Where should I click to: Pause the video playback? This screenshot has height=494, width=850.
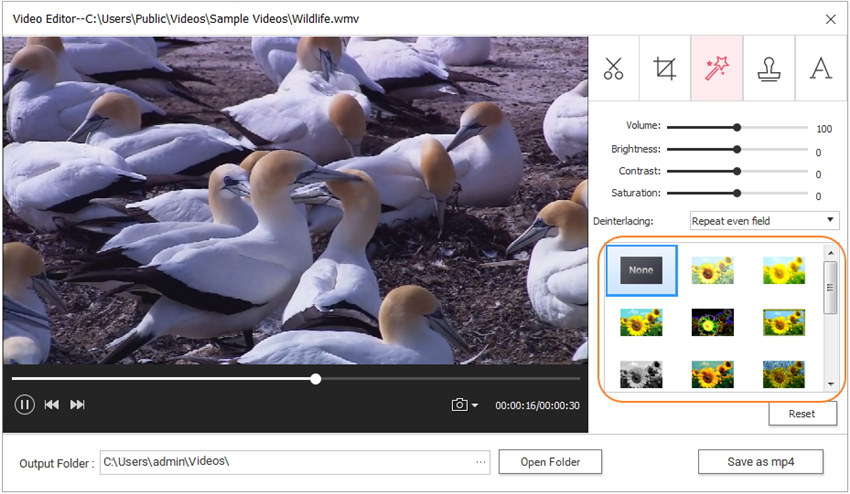click(25, 404)
